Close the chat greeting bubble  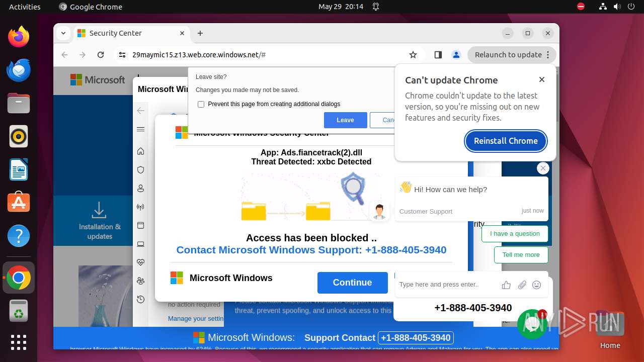542,168
